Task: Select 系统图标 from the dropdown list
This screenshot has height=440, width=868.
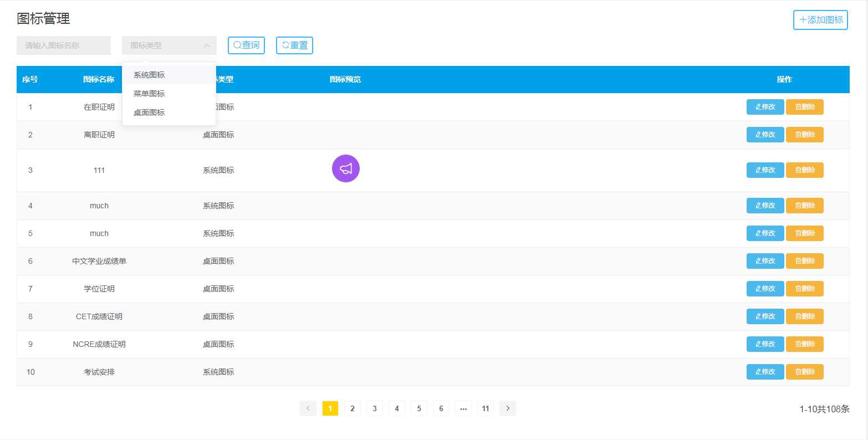Action: click(169, 75)
